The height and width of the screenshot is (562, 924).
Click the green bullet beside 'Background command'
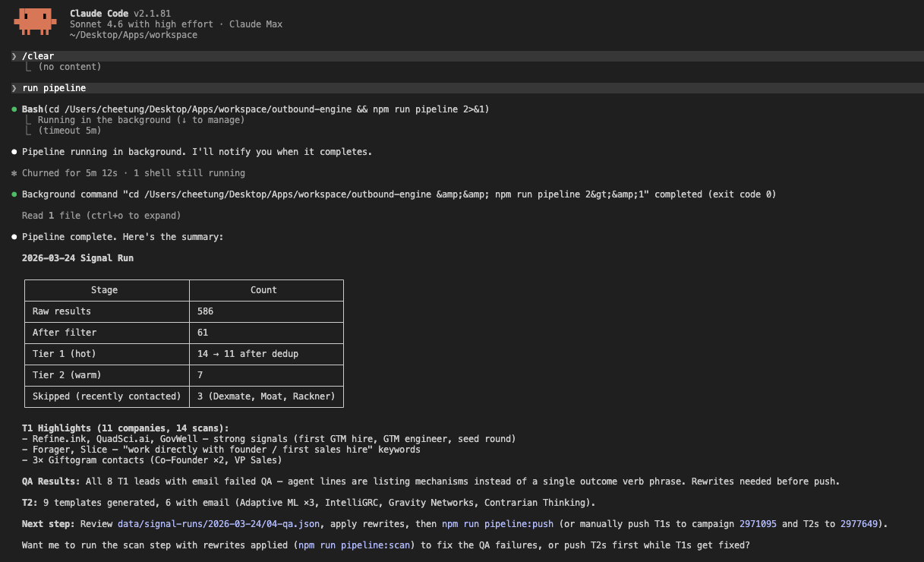click(x=14, y=194)
